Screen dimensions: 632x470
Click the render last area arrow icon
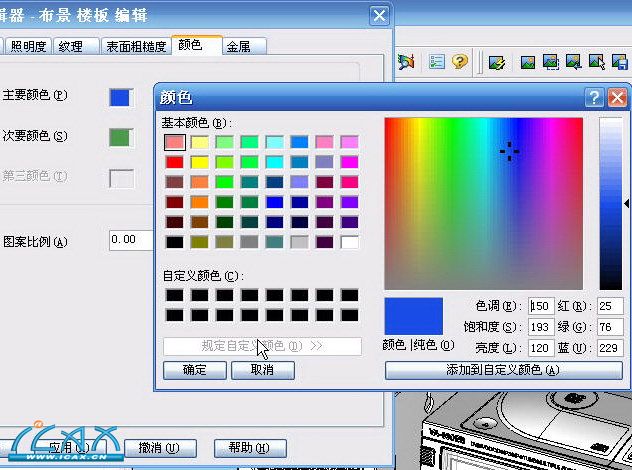[x=574, y=62]
